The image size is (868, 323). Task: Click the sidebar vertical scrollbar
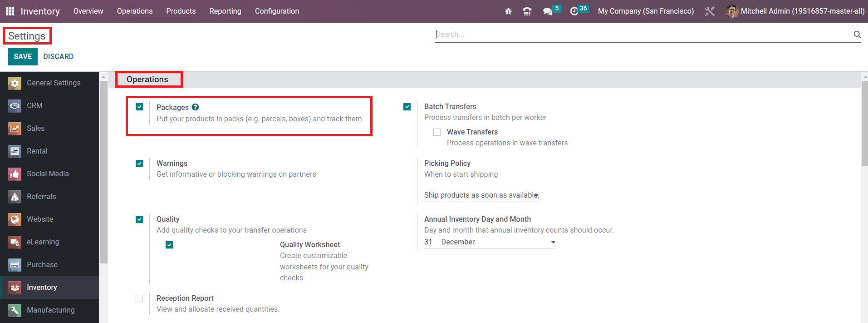coord(103,173)
